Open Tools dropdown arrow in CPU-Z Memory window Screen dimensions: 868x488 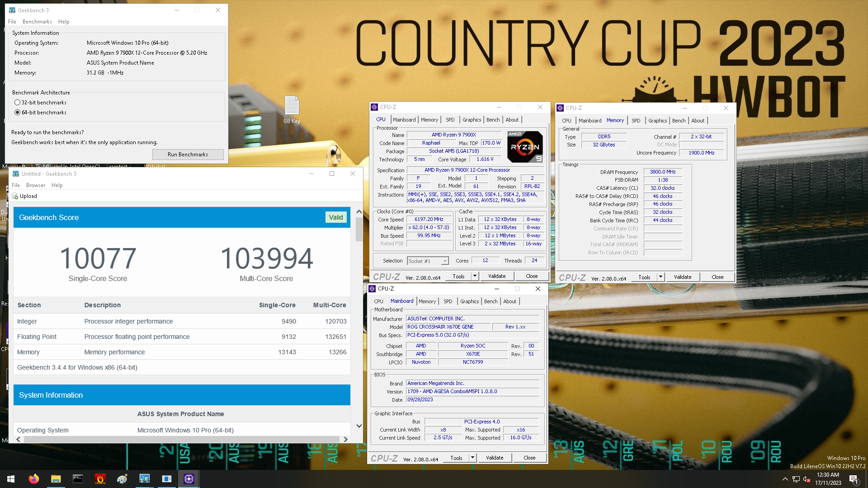(x=660, y=277)
